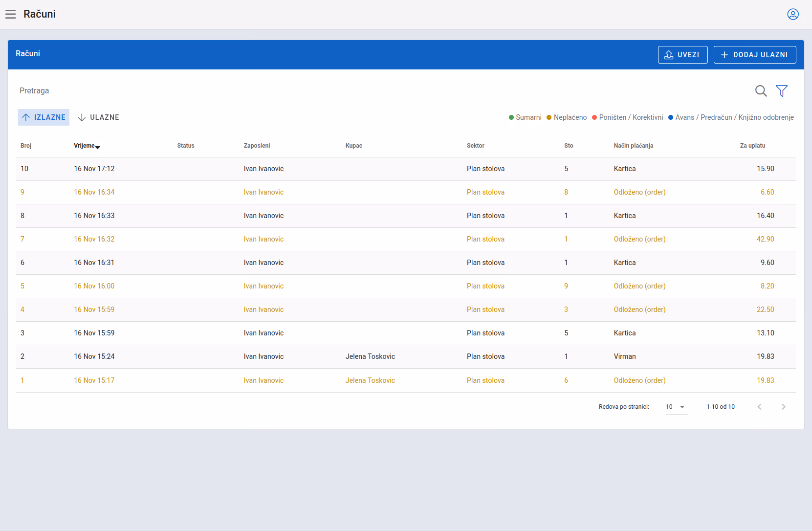Click the UVEZI import button
812x531 pixels.
pos(682,55)
